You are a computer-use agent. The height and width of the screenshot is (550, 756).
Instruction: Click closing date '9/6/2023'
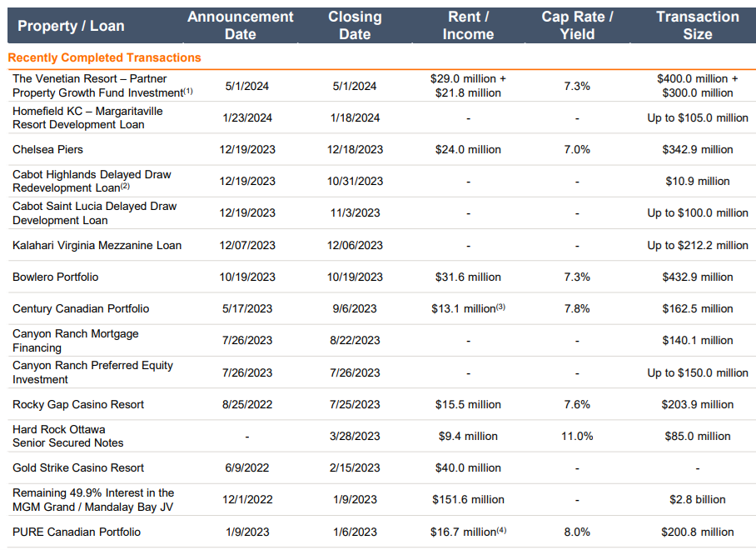tap(355, 309)
